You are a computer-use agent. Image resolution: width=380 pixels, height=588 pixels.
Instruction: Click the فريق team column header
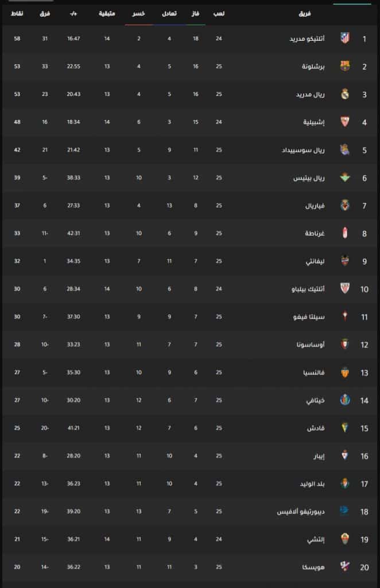coord(305,14)
